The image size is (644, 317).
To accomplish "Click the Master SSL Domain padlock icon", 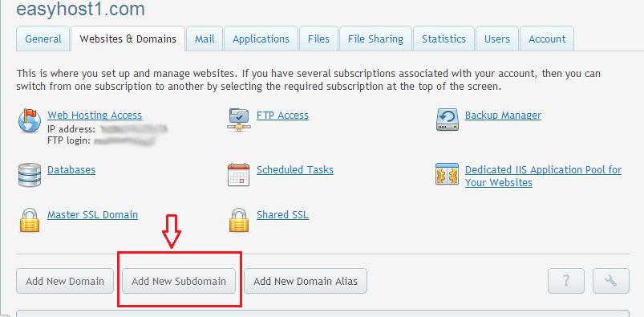I will pyautogui.click(x=30, y=220).
